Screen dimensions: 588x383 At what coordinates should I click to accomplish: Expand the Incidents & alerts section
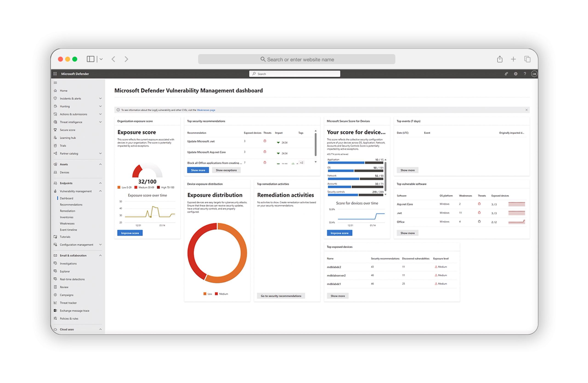[100, 98]
